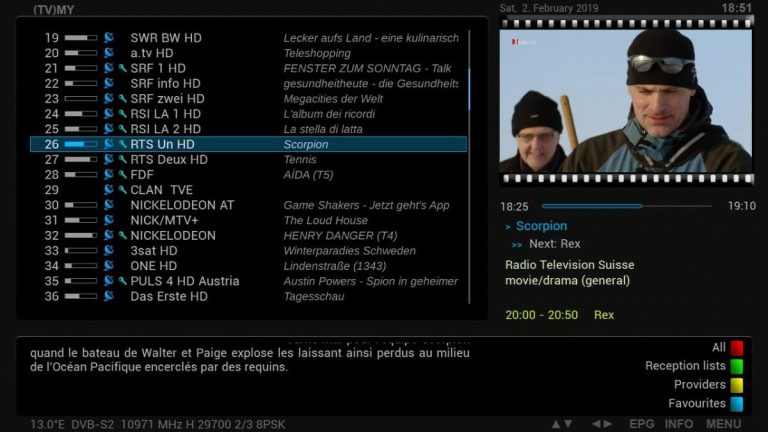
Task: Select the All channels label
Action: [719, 347]
